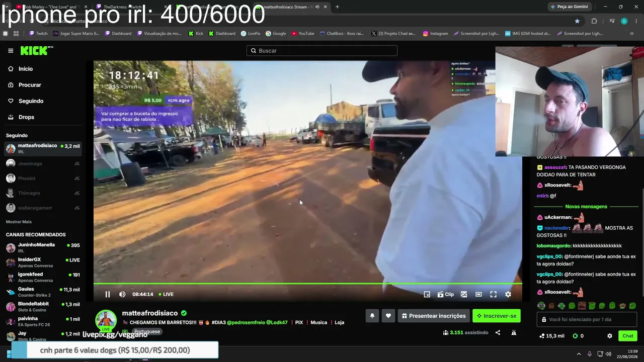Click the heart follow button
The image size is (644, 362).
(388, 316)
